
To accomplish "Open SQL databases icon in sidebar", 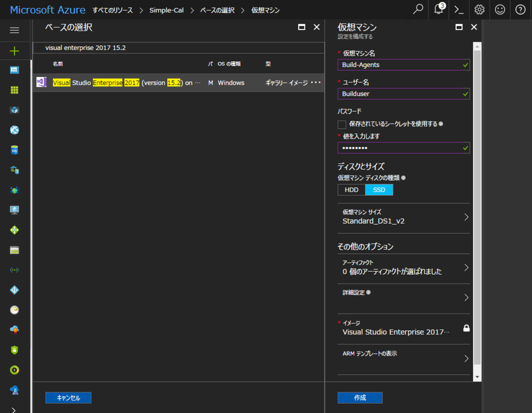I will click(14, 150).
